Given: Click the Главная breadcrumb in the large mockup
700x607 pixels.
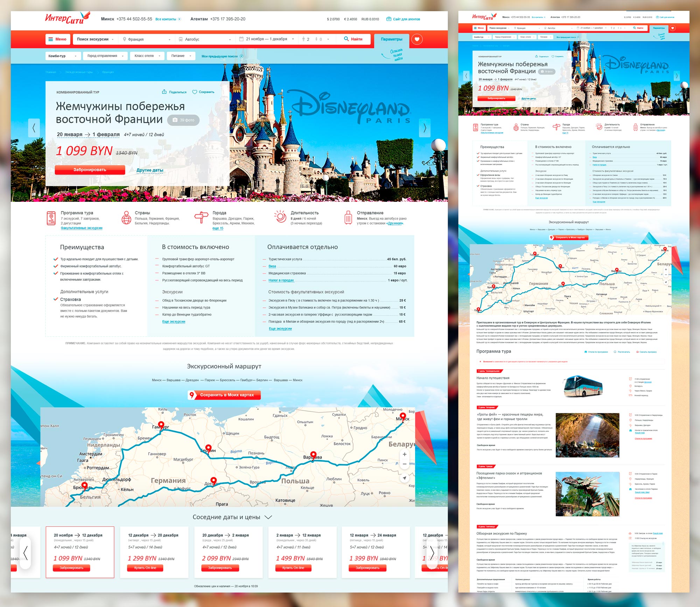Looking at the screenshot, I should 51,72.
